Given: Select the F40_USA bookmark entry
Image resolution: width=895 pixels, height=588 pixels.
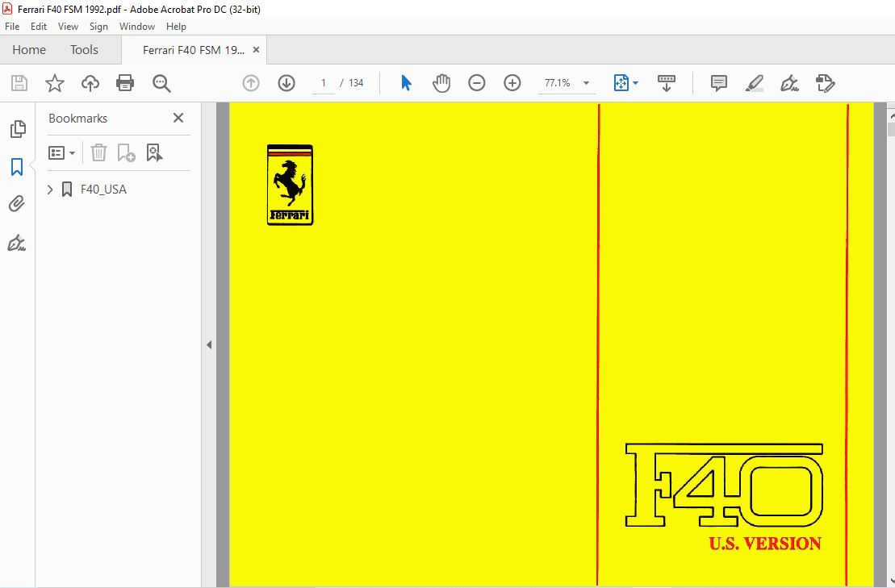Looking at the screenshot, I should (103, 190).
